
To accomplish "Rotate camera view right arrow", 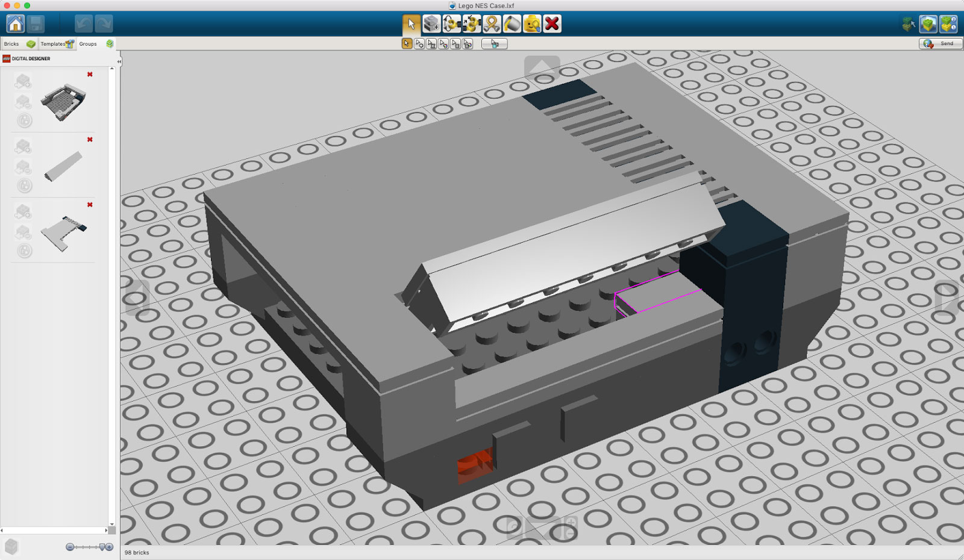I will click(947, 297).
